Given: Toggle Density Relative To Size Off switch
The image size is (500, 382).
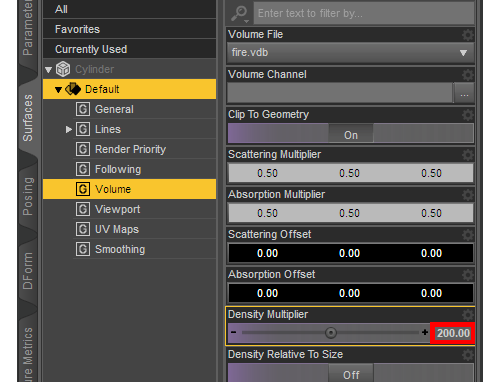Looking at the screenshot, I should 351,373.
